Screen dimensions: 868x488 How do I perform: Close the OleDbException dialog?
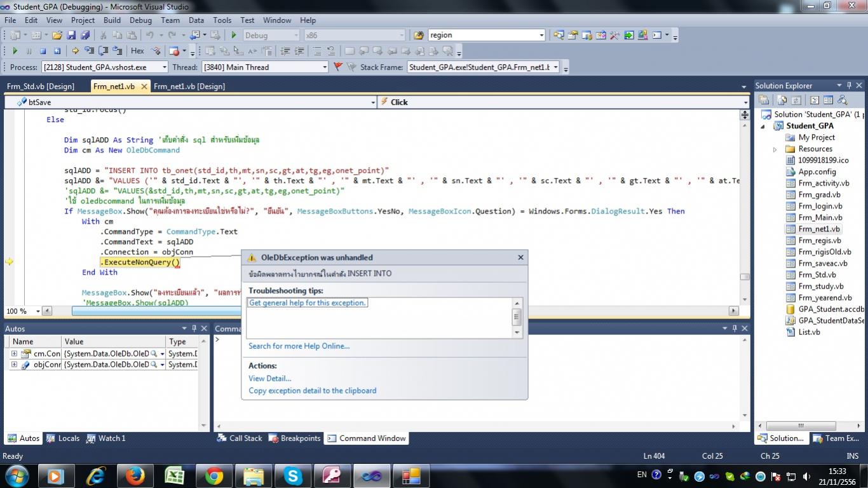[x=520, y=257]
